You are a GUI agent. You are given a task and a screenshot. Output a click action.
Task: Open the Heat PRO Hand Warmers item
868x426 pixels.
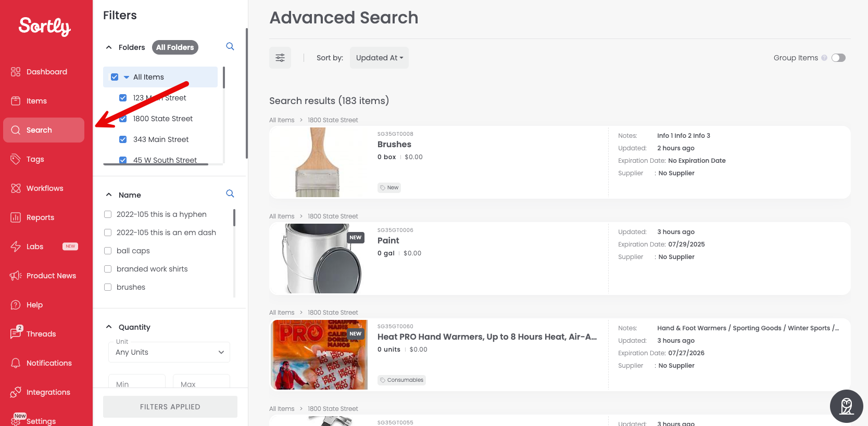(x=487, y=337)
